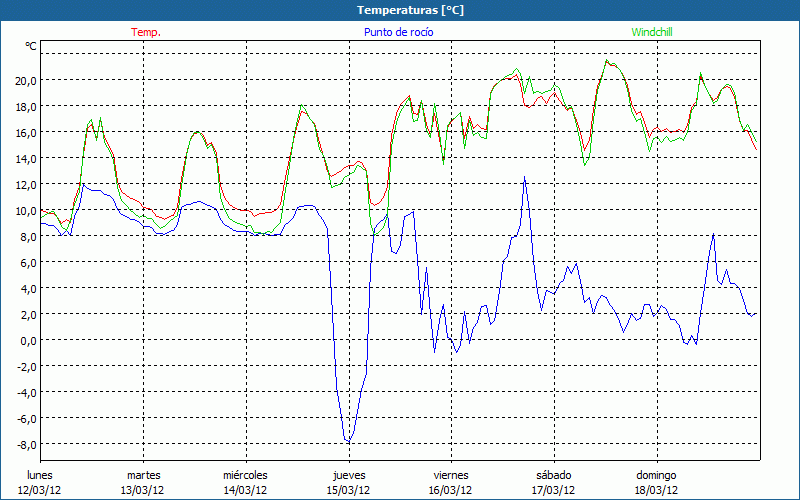This screenshot has width=800, height=500.
Task: Select the lunes day label
Action: click(x=40, y=475)
